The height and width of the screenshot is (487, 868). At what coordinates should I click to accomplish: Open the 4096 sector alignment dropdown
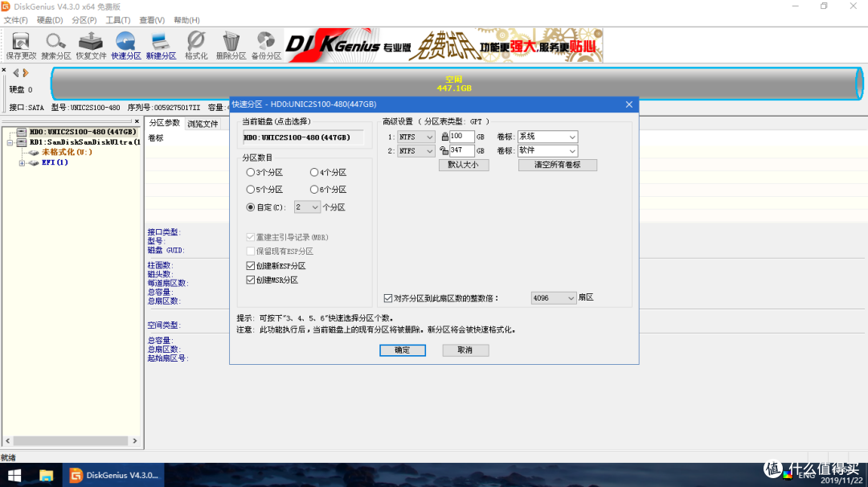point(554,298)
